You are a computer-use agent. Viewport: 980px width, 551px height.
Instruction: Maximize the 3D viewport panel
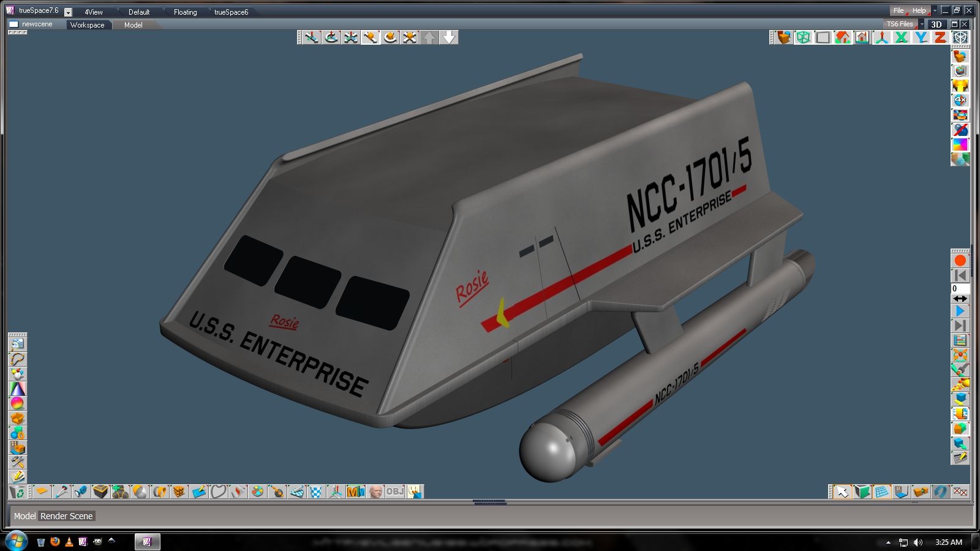pyautogui.click(x=954, y=24)
